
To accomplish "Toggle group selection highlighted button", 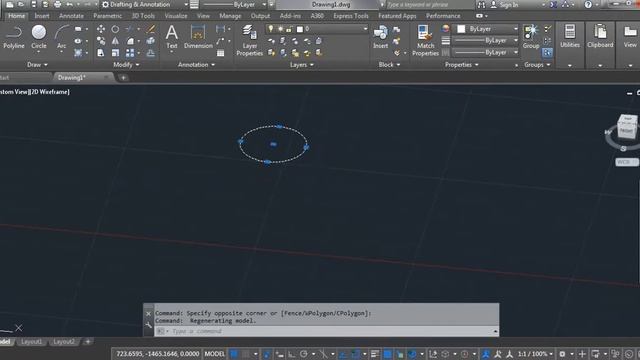I will pos(547,53).
